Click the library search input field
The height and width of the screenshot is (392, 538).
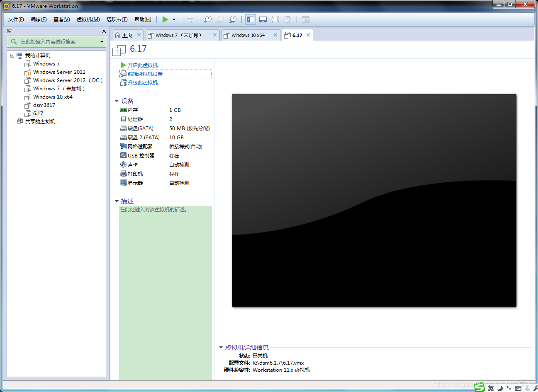click(x=56, y=42)
